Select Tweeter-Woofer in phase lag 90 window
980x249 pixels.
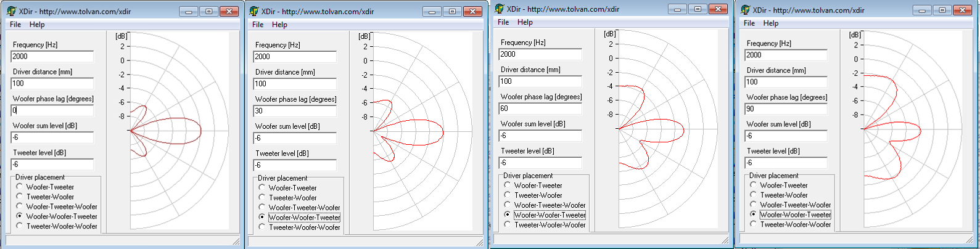779,195
